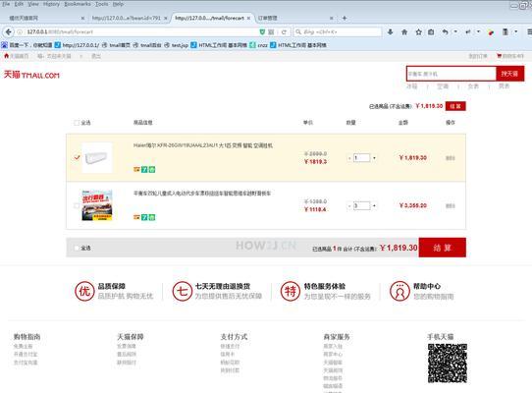Click the 天猫 TMALL.COM logo
The image size is (532, 393).
[31, 75]
